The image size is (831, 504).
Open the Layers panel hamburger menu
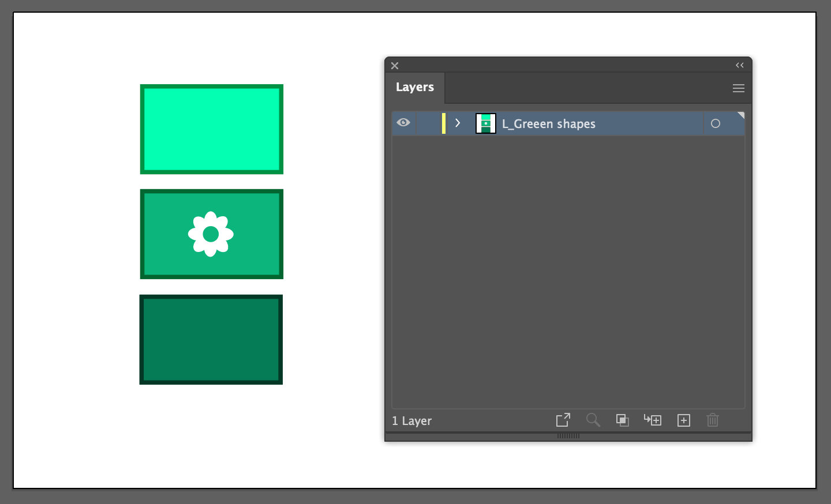point(738,88)
